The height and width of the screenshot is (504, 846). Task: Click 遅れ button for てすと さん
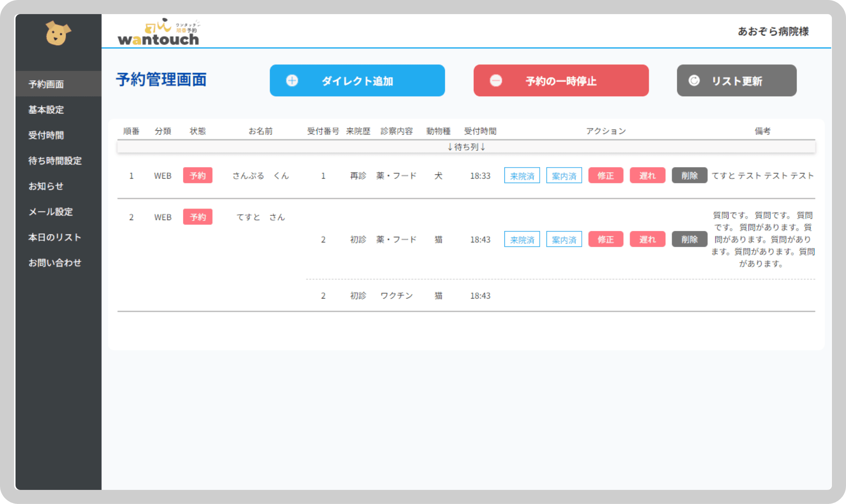click(x=647, y=239)
